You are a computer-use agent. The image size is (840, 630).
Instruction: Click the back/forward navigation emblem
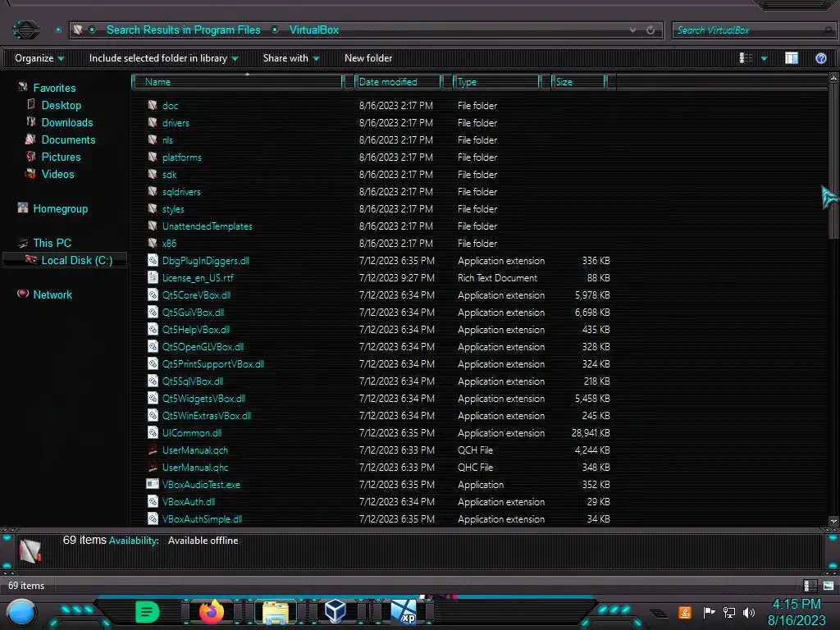pos(25,30)
